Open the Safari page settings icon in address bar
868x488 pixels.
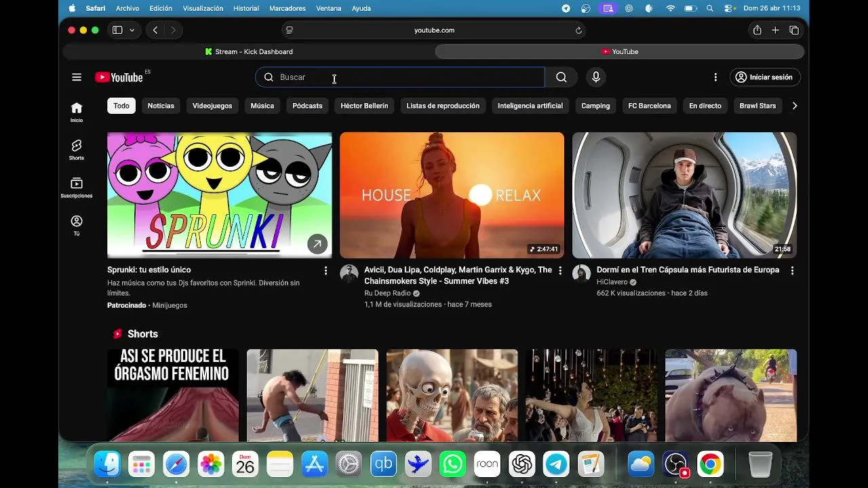pyautogui.click(x=290, y=30)
